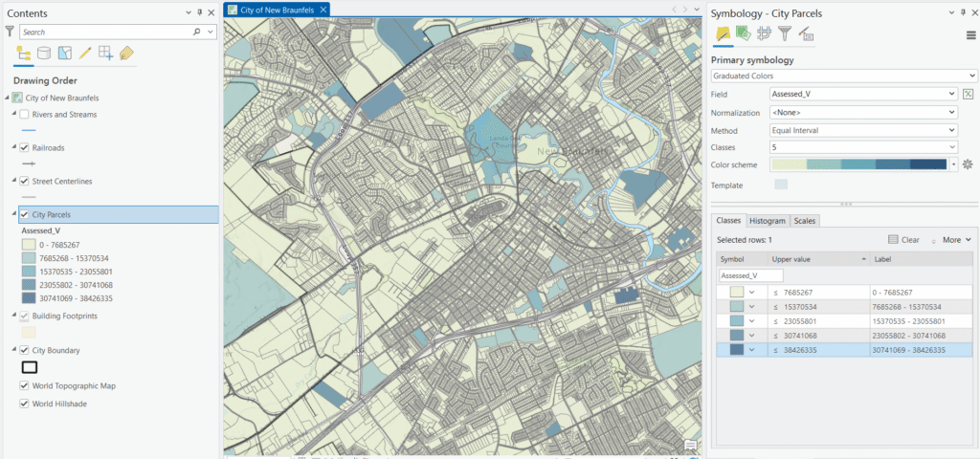Viewport: 980px width, 459px height.
Task: Expand the Method dropdown showing Equal Interval
Action: pos(863,130)
